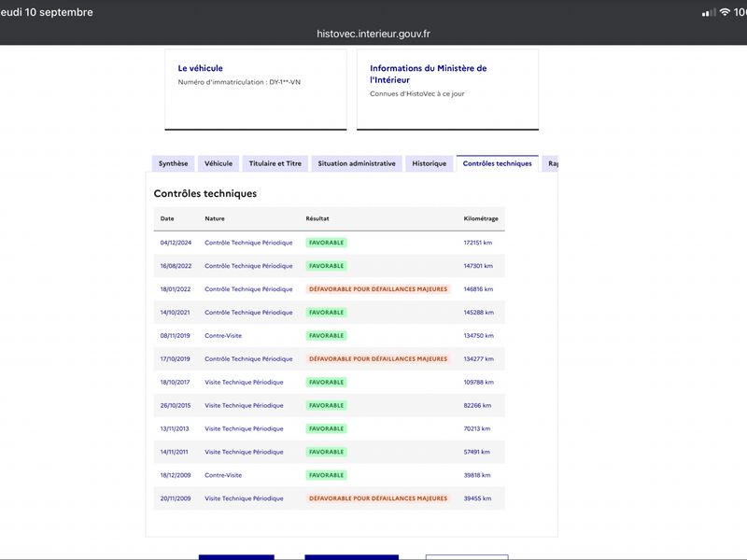Open the Titulaire et Titre tab

click(x=275, y=163)
